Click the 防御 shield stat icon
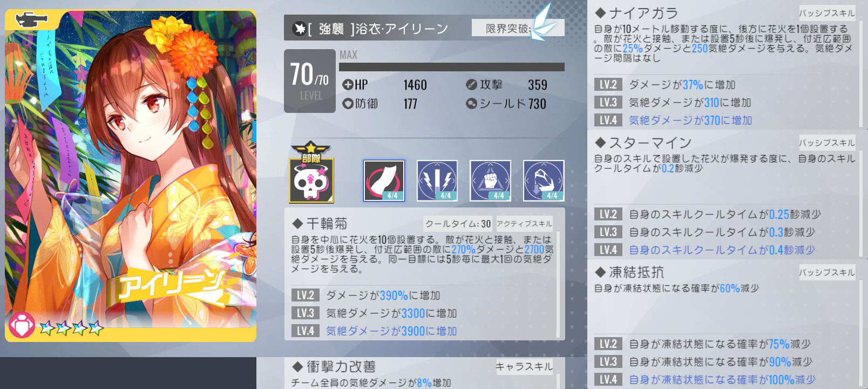The image size is (868, 389). tap(348, 104)
